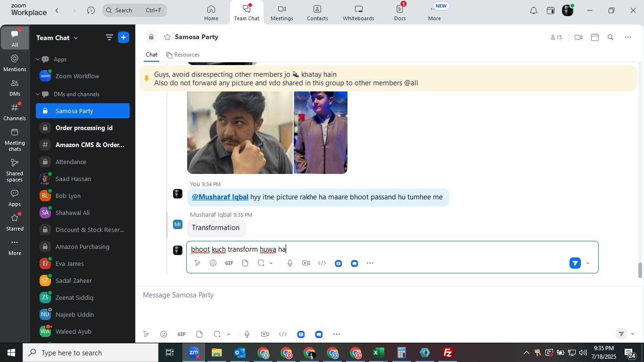Go back using the left arrow

point(57,10)
